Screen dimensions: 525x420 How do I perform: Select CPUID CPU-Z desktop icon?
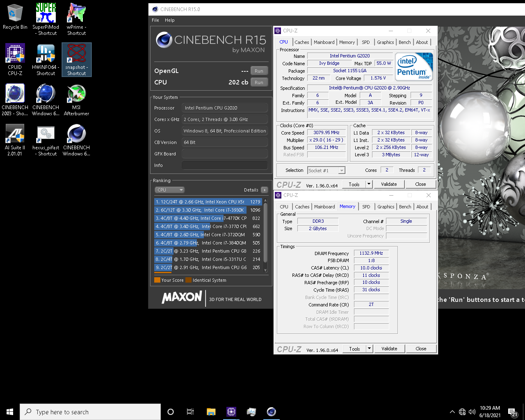(15, 59)
